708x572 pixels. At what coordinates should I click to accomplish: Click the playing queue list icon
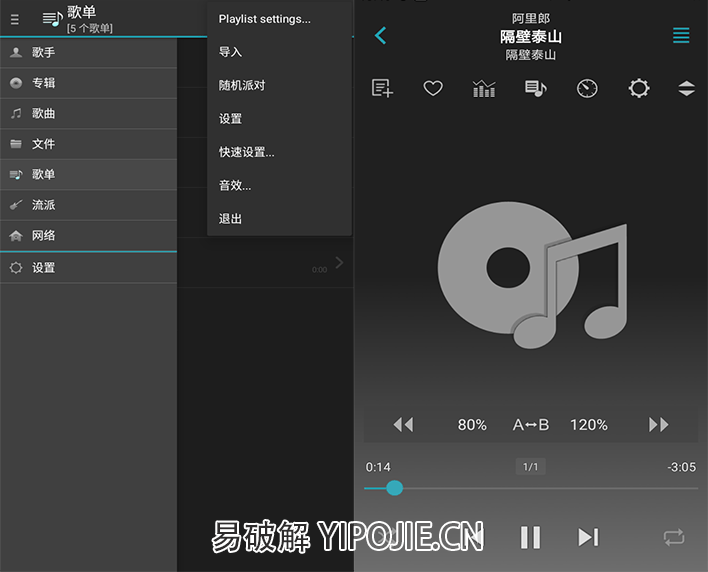coord(535,88)
